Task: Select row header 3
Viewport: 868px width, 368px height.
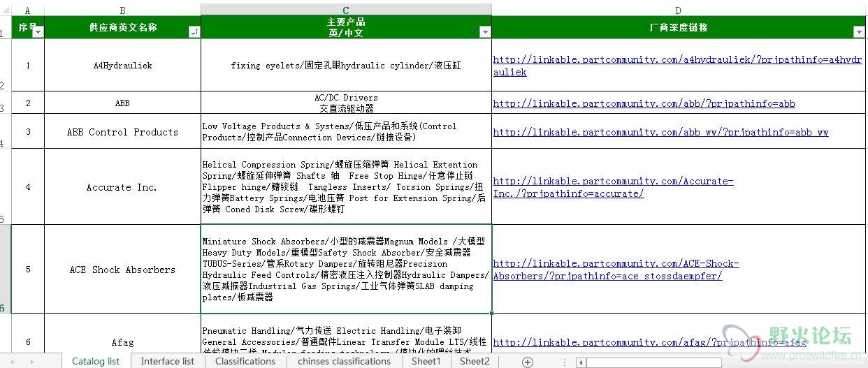Action: [6, 103]
